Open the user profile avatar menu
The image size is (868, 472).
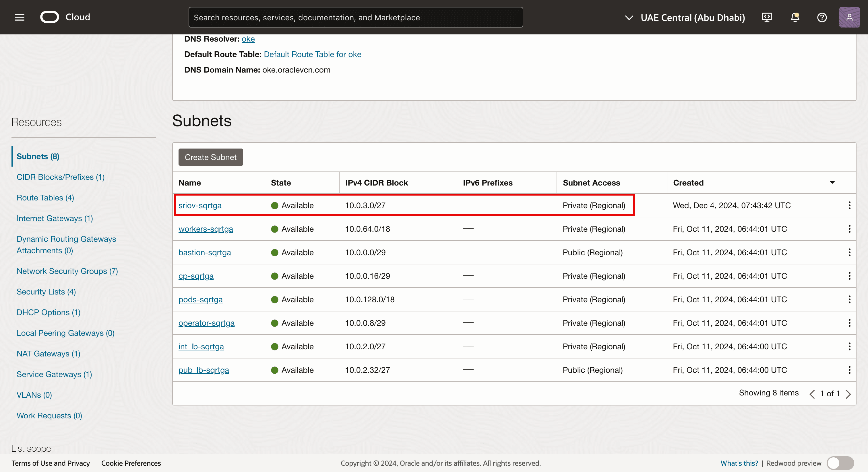point(849,17)
